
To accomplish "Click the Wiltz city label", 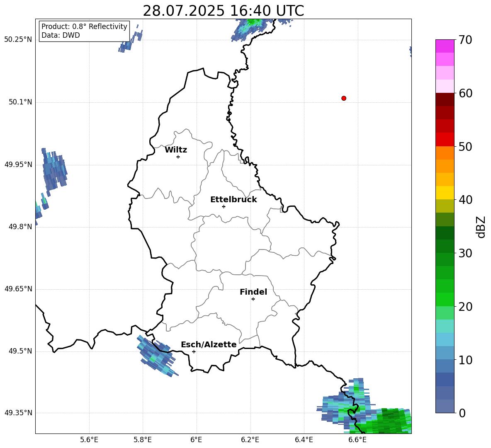I will pyautogui.click(x=176, y=150).
